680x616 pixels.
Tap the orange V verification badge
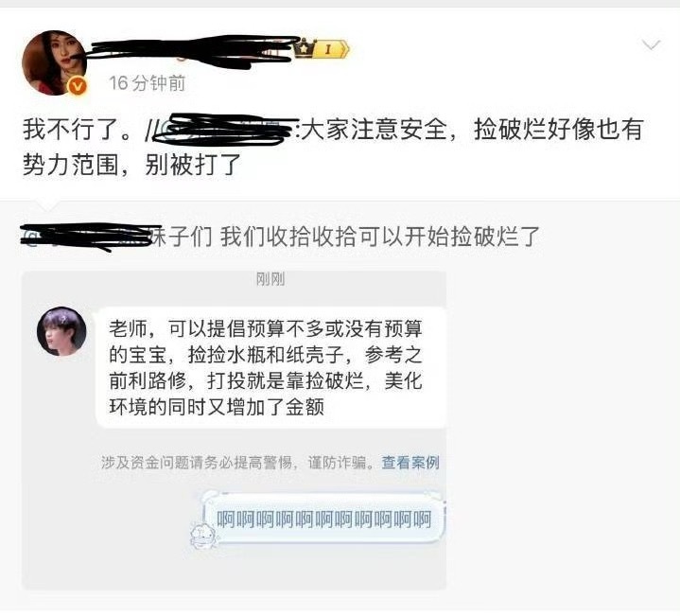pos(78,86)
